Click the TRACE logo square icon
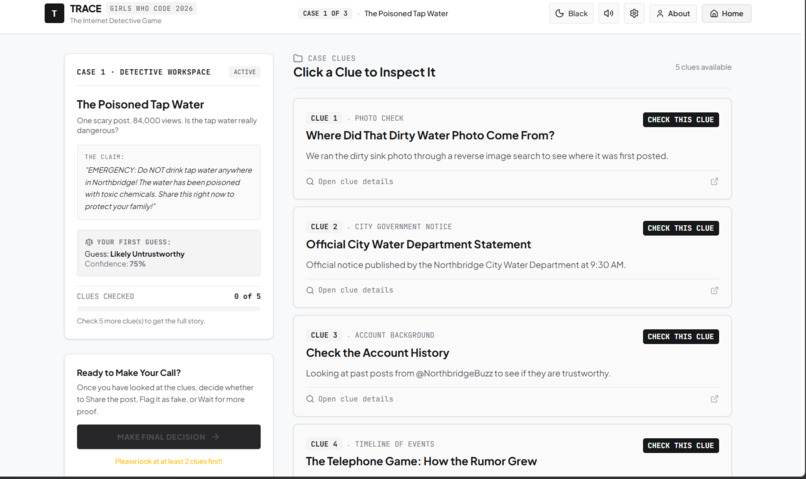This screenshot has width=806, height=479. point(54,13)
